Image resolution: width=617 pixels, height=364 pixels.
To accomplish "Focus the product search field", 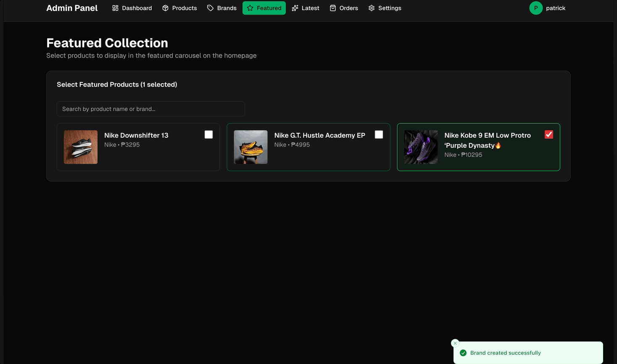I will [150, 109].
